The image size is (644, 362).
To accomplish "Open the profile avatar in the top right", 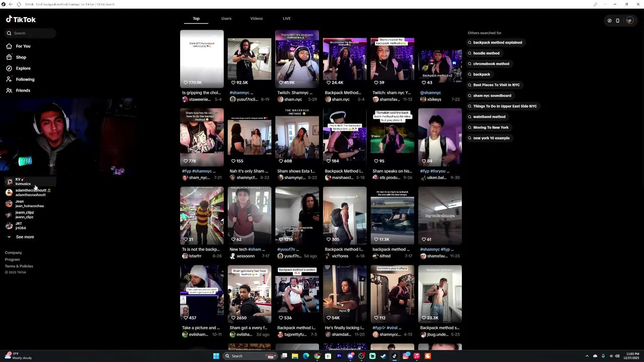I will [629, 21].
